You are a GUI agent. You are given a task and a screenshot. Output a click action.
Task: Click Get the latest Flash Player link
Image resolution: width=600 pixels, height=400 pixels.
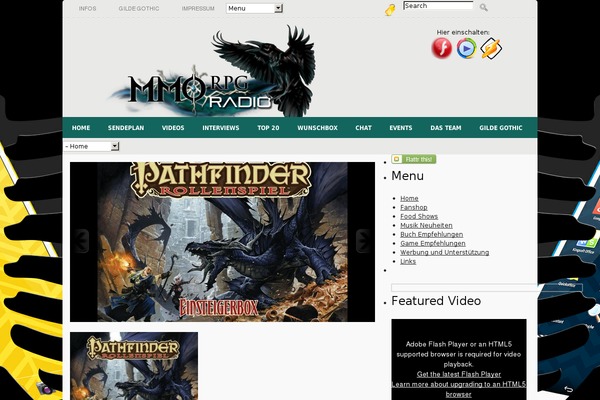click(459, 374)
